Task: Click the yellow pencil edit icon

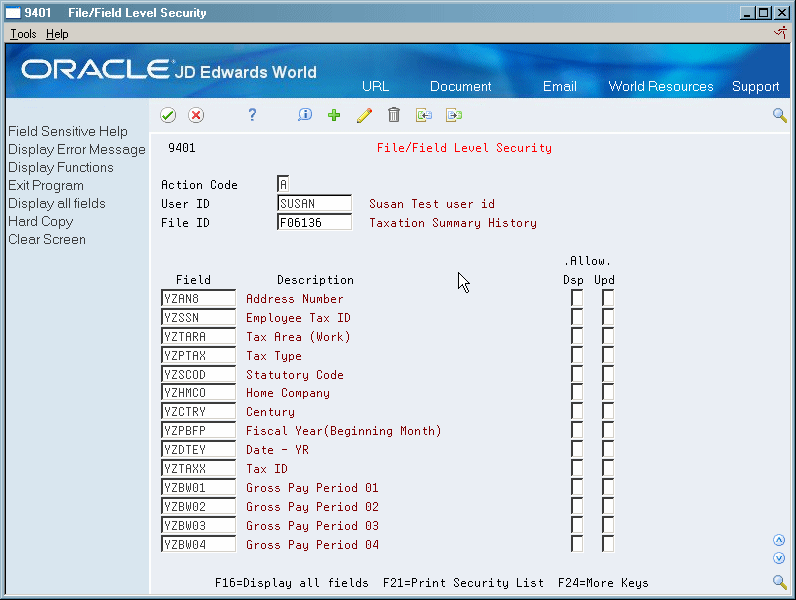Action: coord(364,115)
